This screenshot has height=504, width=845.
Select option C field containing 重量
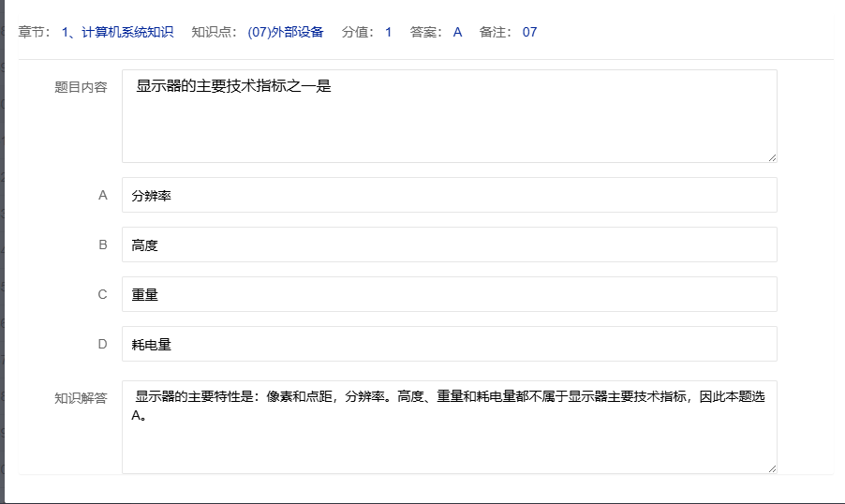(449, 295)
